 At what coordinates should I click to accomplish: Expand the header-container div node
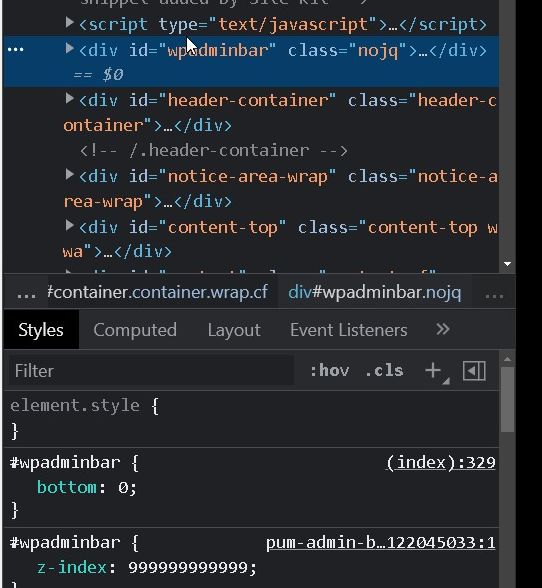click(x=69, y=99)
